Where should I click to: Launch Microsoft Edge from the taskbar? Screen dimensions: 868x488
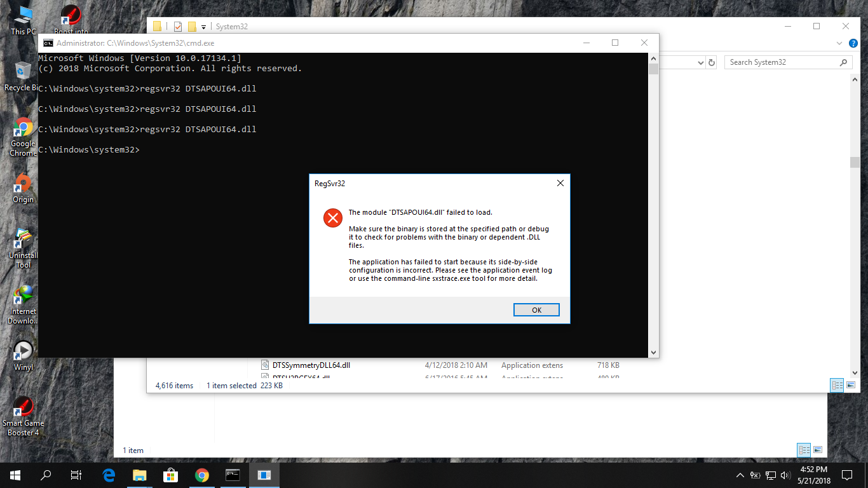[109, 475]
